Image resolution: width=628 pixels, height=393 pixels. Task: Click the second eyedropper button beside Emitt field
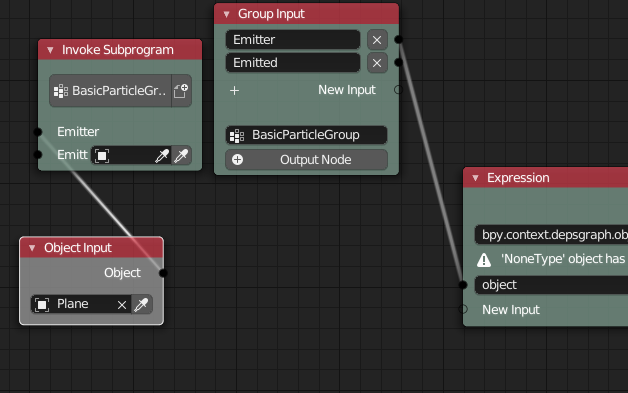point(181,155)
